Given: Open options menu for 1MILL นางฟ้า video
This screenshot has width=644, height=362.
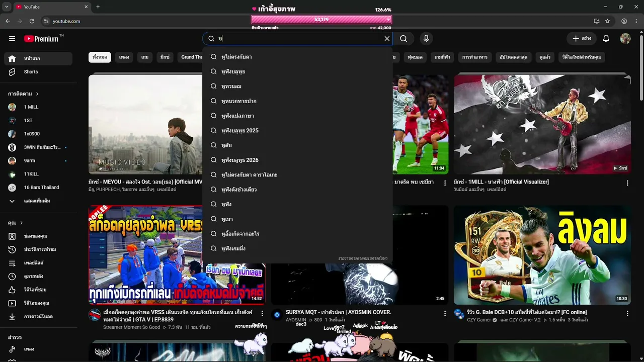Looking at the screenshot, I should [627, 183].
